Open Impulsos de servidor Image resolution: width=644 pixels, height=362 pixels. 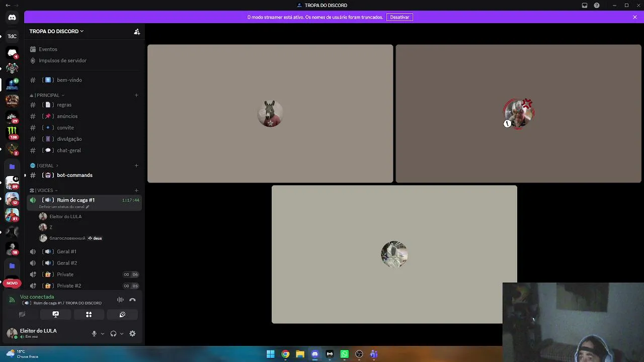point(84,60)
